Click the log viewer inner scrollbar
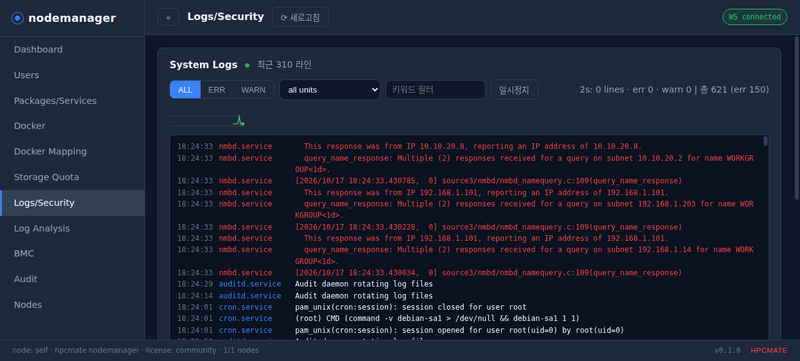 coord(765,141)
